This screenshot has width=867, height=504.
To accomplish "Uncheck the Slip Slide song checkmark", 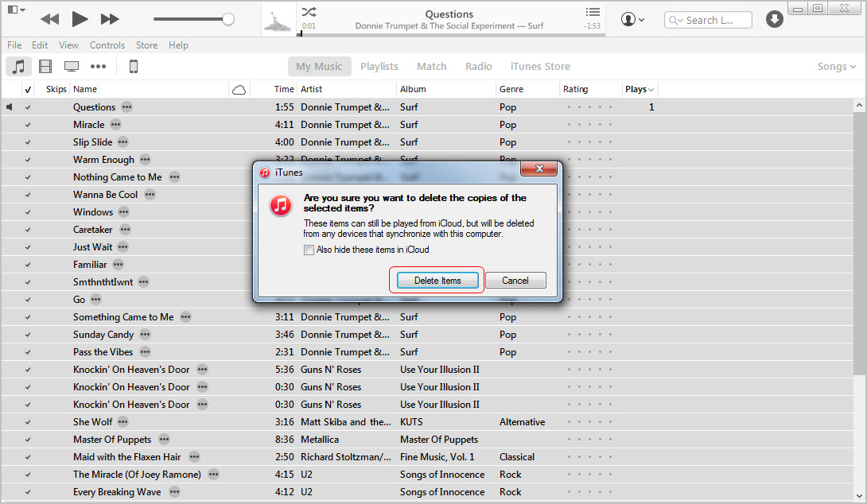I will (x=28, y=142).
